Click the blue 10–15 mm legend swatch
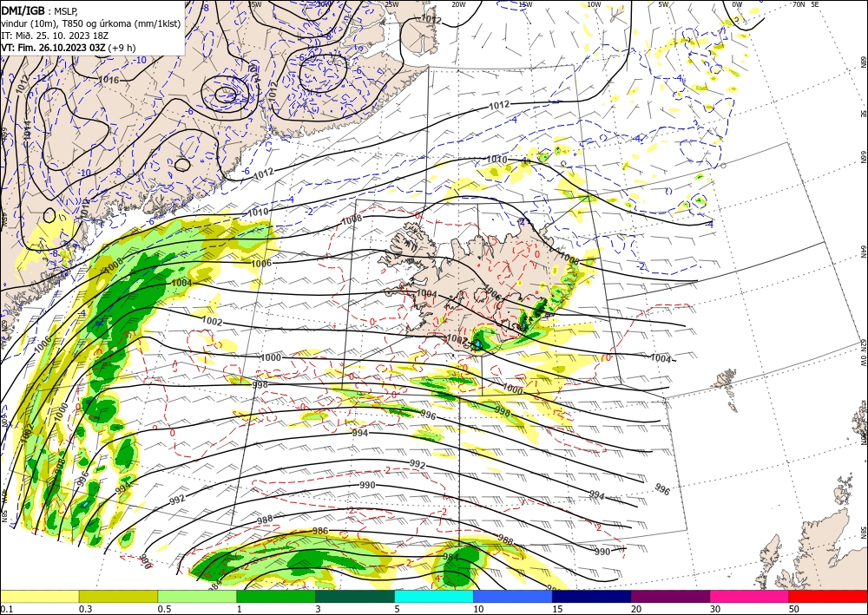868x615 pixels. [513, 596]
